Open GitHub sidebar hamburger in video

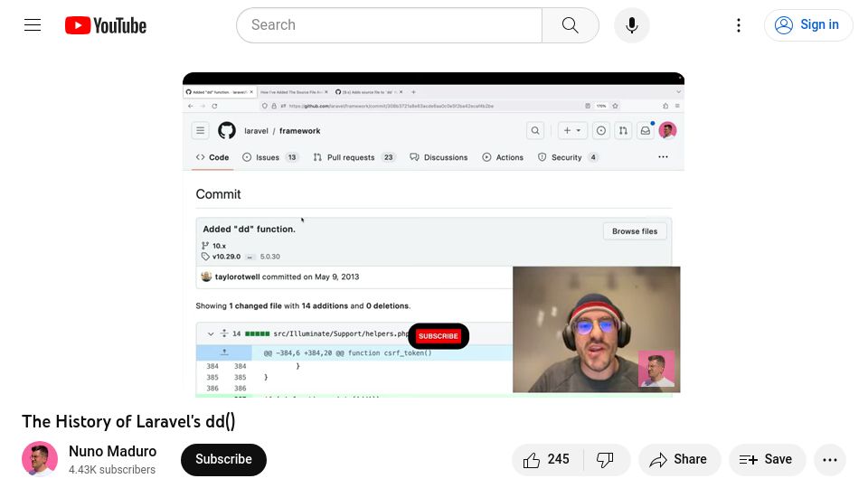201,130
